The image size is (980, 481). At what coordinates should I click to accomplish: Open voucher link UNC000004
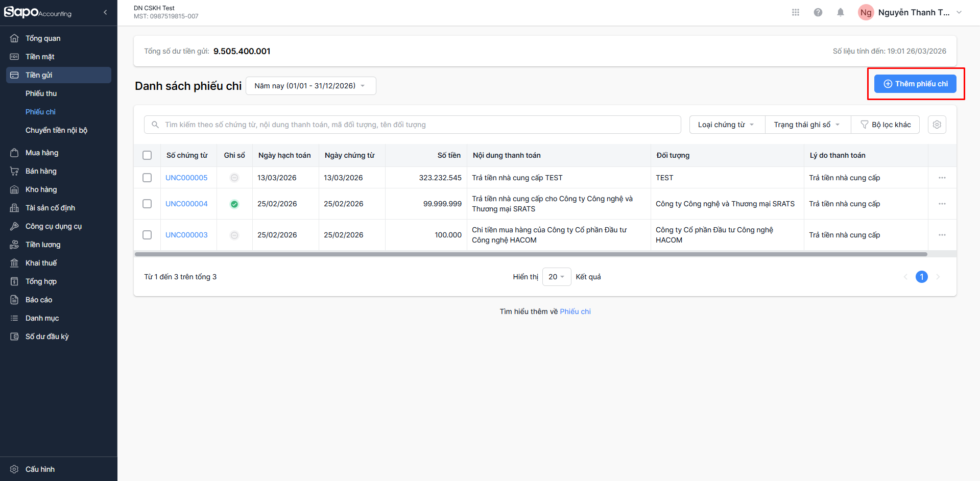coord(186,204)
